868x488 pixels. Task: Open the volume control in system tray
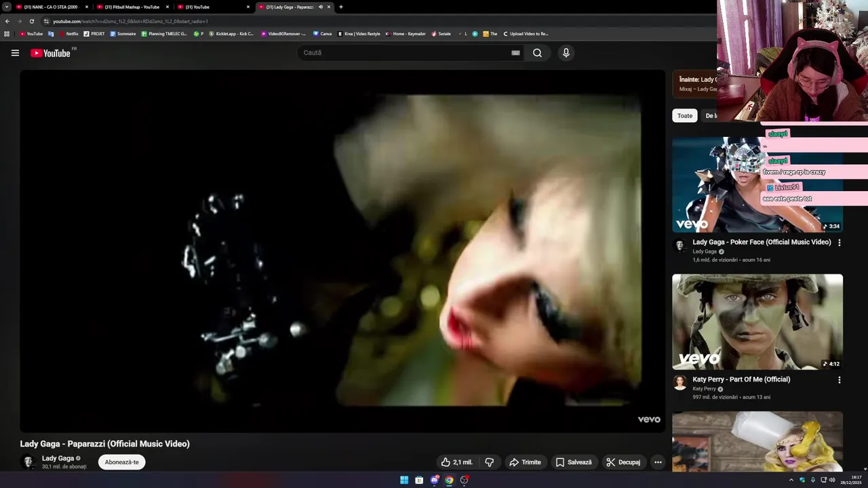point(832,480)
